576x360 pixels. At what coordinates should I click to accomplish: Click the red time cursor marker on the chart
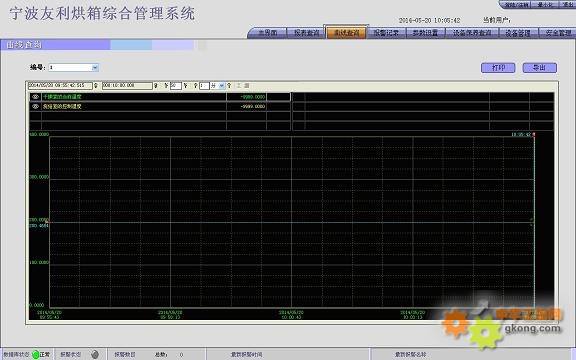pyautogui.click(x=534, y=135)
